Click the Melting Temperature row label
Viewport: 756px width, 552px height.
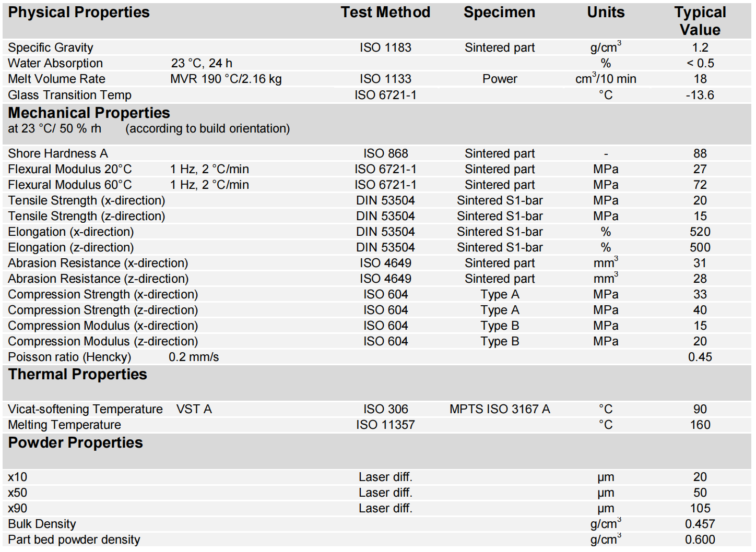[x=64, y=425]
